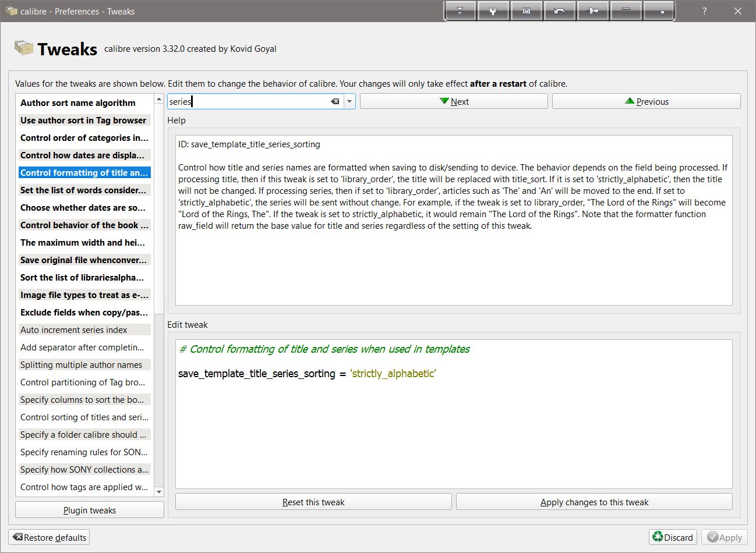Select 'Control order of categories in...' tweak

click(85, 138)
